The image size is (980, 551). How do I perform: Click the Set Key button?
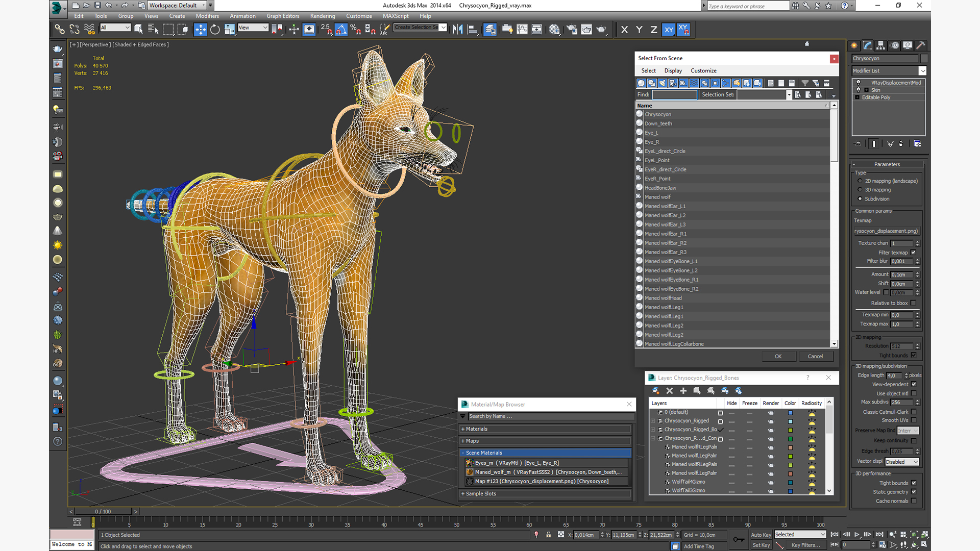(761, 545)
